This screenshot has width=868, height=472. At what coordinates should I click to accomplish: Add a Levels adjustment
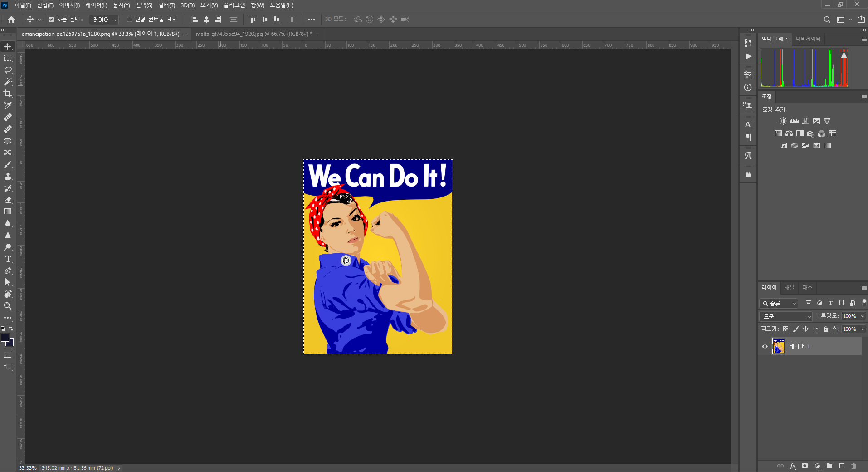(x=794, y=121)
